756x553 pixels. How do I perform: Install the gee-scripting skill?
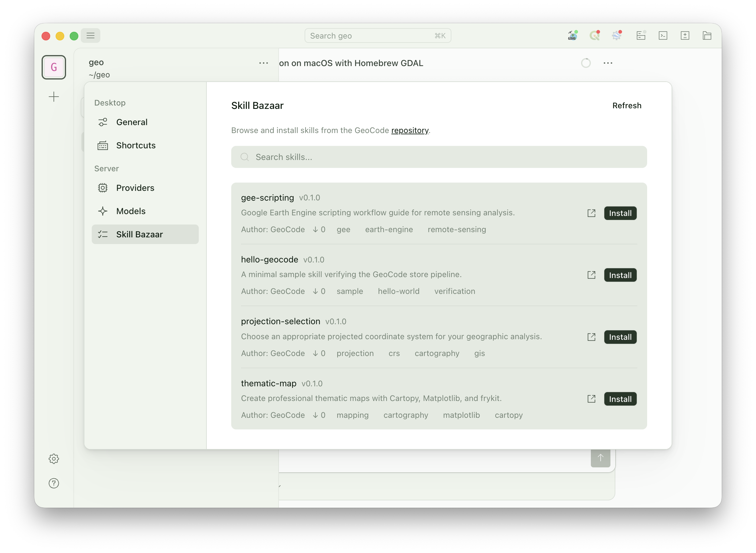tap(620, 213)
